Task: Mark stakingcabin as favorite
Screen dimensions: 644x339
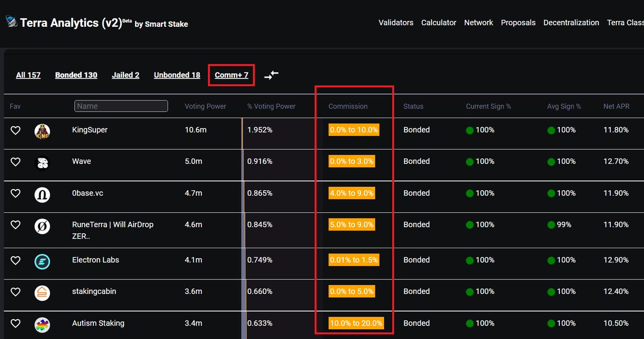Action: point(16,292)
